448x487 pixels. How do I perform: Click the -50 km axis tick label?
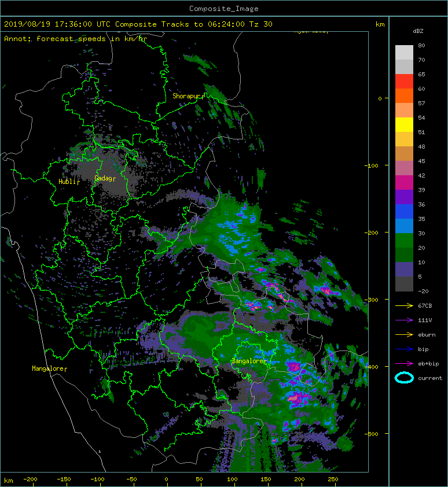pyautogui.click(x=131, y=479)
